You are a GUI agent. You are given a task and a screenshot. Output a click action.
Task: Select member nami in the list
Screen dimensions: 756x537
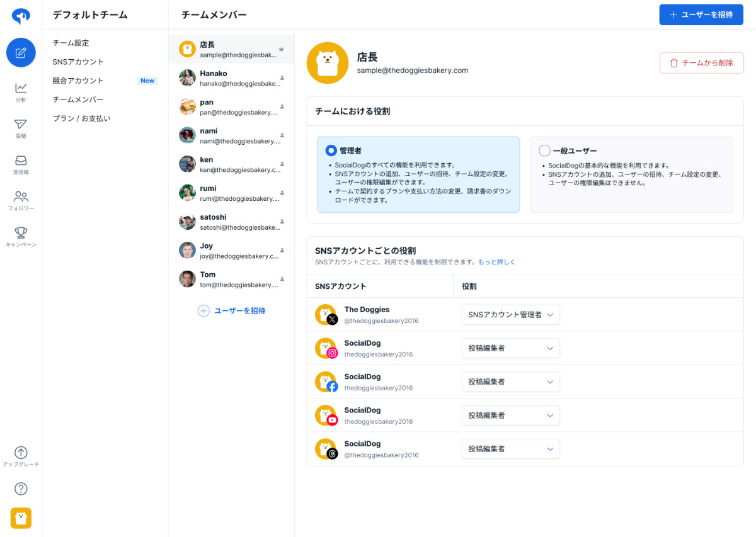(231, 135)
